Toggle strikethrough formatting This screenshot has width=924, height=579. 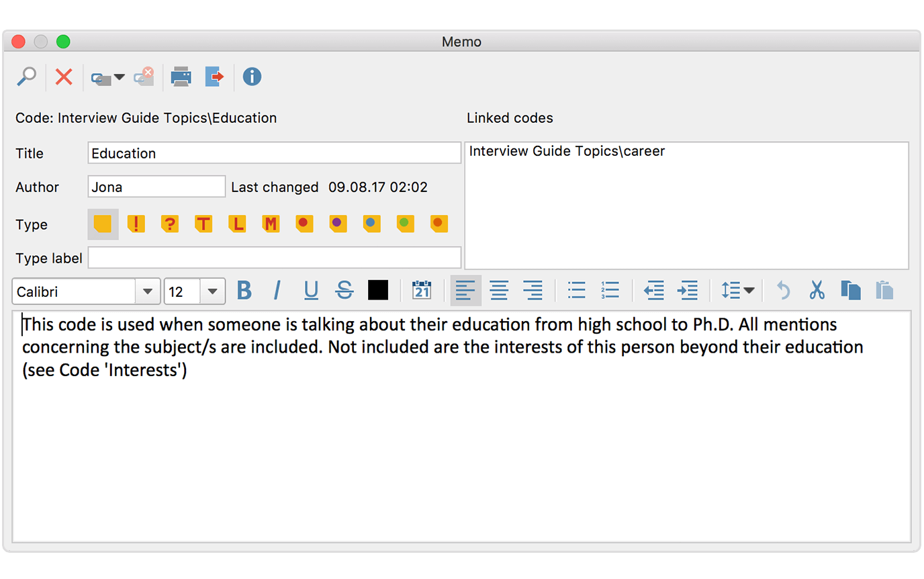(344, 291)
